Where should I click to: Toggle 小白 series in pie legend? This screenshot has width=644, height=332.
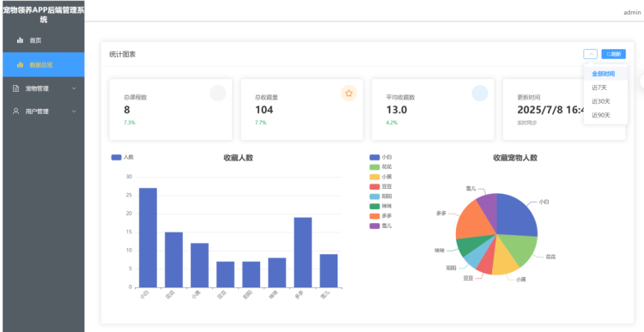click(380, 157)
